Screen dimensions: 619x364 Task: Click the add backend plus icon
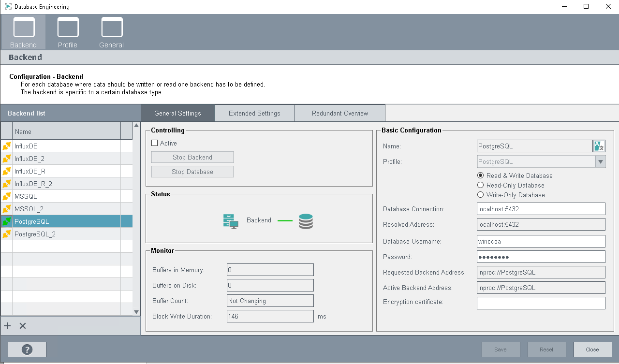[x=7, y=326]
